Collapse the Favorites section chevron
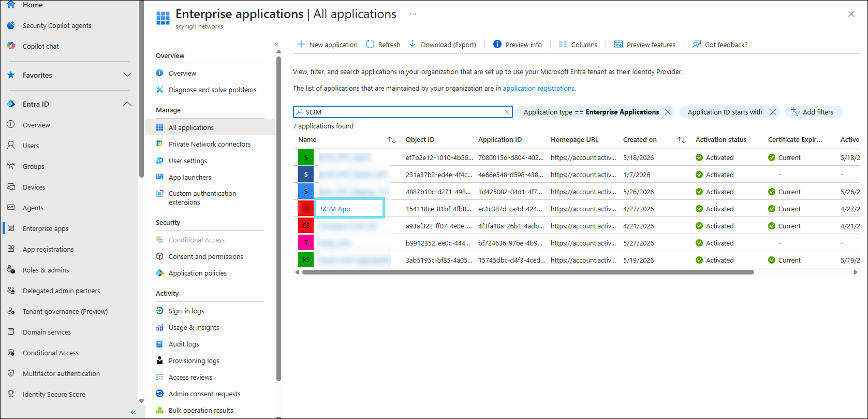The height and width of the screenshot is (419, 868). click(127, 75)
